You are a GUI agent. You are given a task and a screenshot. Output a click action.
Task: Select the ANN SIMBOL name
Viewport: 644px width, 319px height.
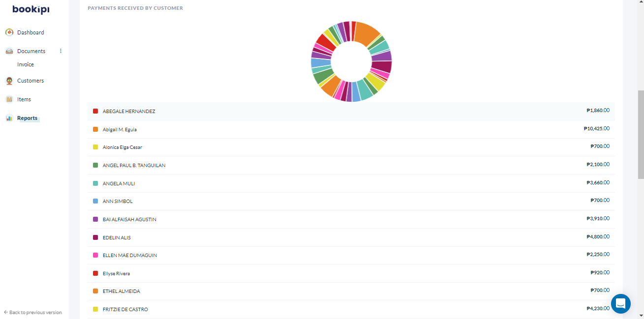pos(118,202)
